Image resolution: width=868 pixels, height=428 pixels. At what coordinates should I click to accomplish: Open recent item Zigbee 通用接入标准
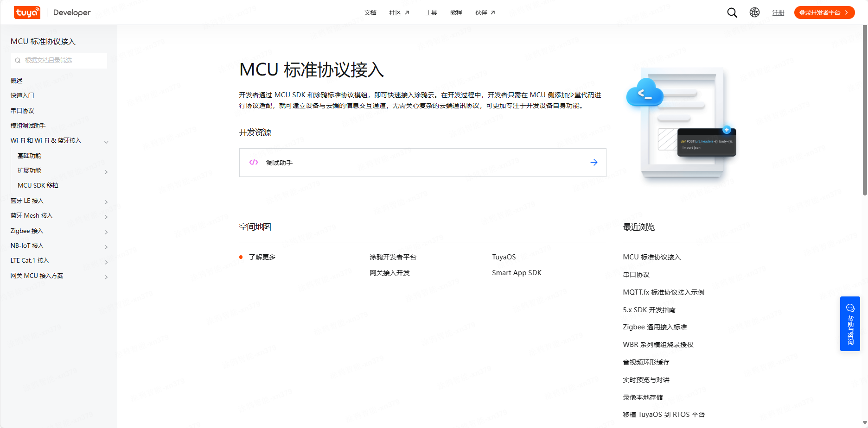(655, 327)
